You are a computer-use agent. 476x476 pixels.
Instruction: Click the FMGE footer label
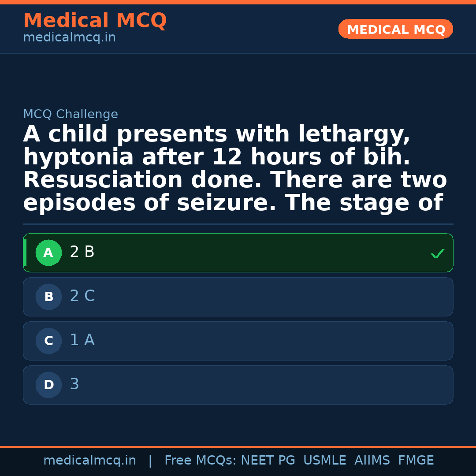[416, 460]
